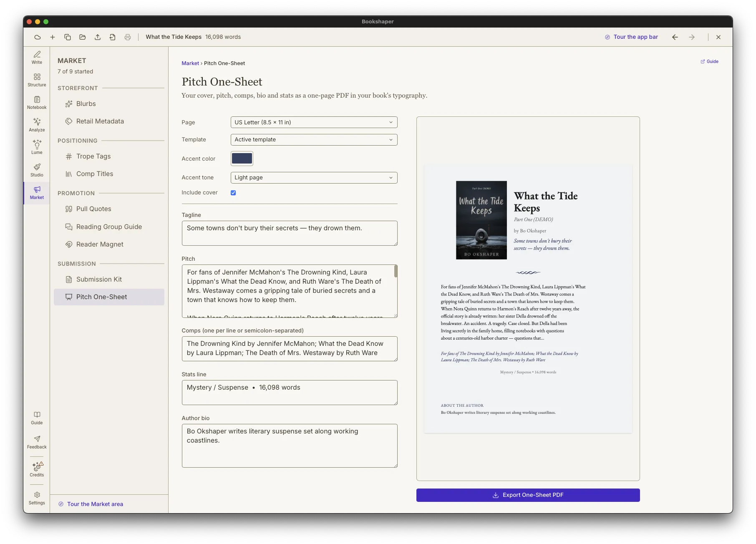Open the Page size dropdown
This screenshot has height=544, width=756.
[314, 122]
